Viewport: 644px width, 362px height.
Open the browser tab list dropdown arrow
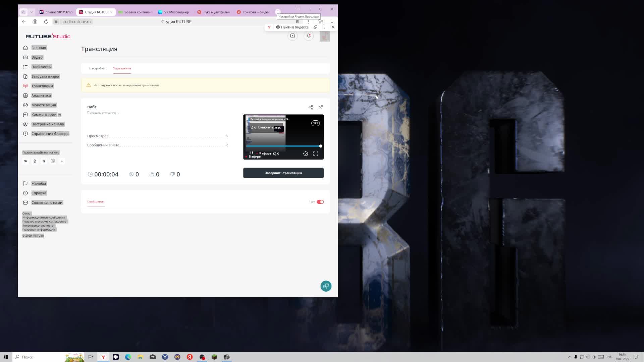click(x=32, y=12)
